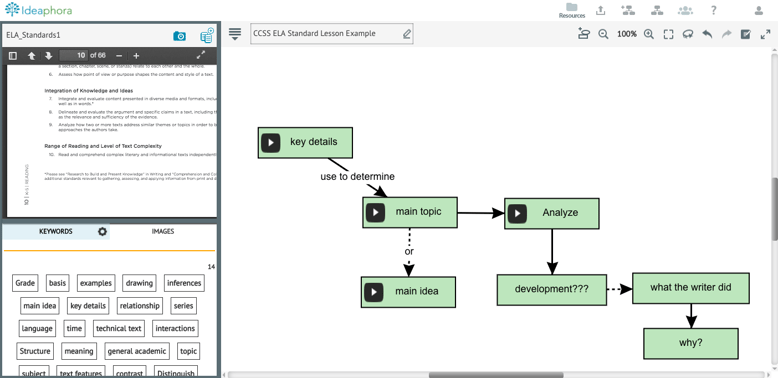
Task: Select the language keyword
Action: click(37, 328)
